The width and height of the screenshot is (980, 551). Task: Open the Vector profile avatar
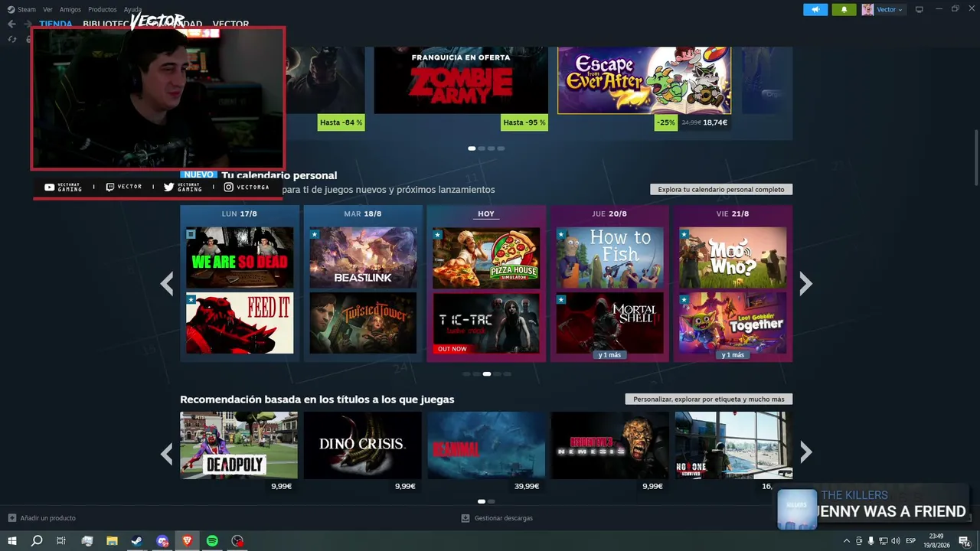pos(867,9)
